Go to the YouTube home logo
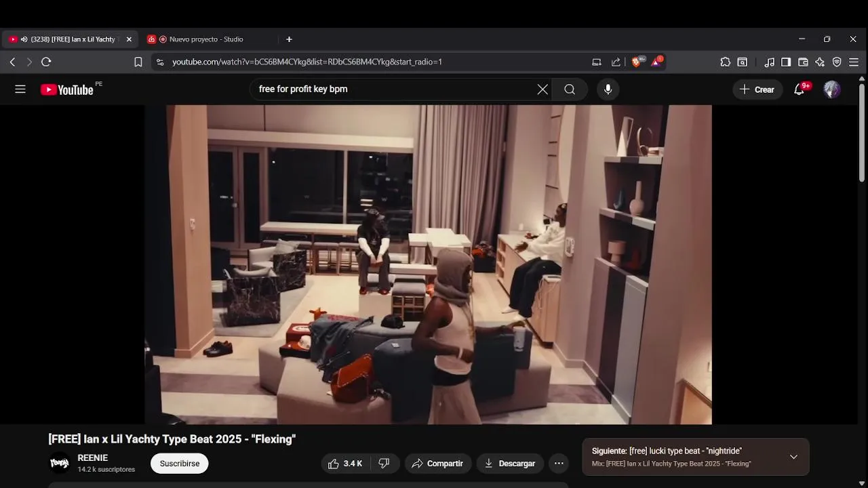 pos(66,89)
